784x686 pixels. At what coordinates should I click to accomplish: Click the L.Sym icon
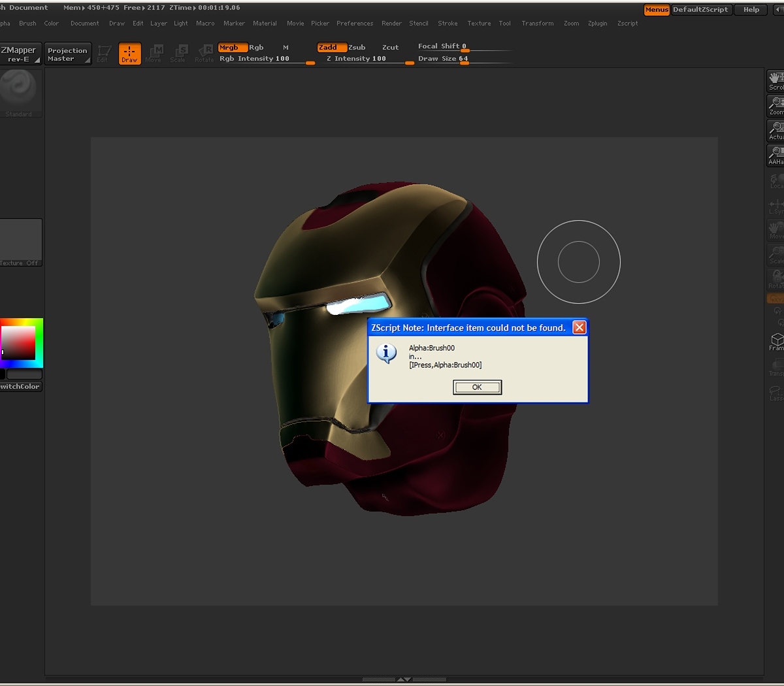[x=776, y=206]
